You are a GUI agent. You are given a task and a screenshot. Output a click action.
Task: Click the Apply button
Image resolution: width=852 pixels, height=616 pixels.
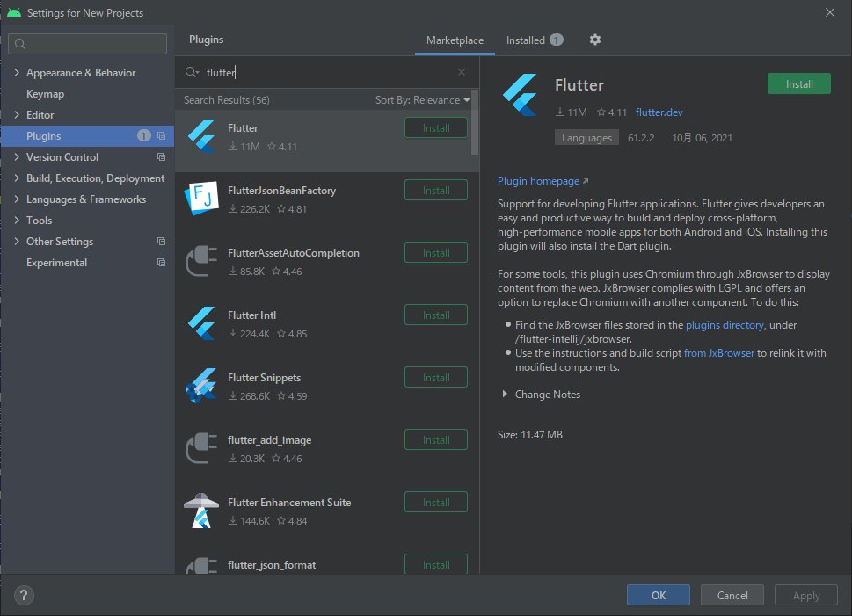point(805,596)
